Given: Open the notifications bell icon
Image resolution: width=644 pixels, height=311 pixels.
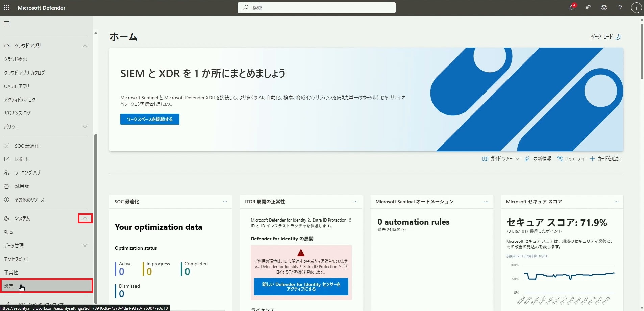Looking at the screenshot, I should click(572, 8).
